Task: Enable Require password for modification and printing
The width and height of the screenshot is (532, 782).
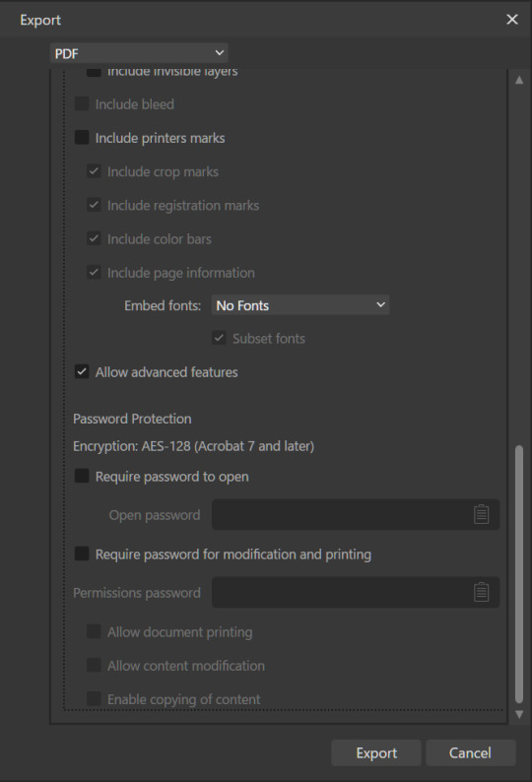Action: click(x=82, y=554)
